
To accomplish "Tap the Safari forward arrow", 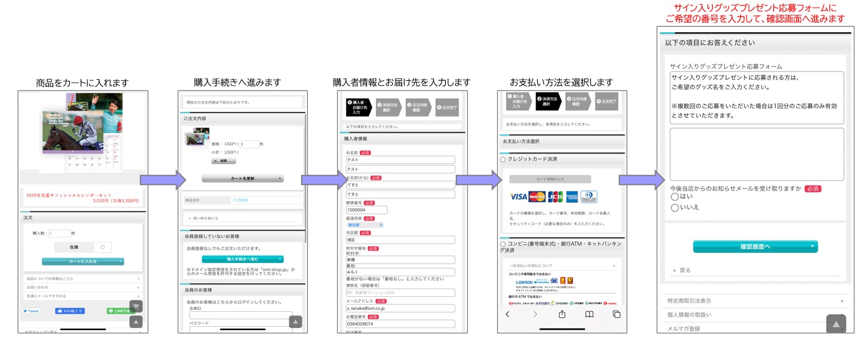I will [x=535, y=314].
